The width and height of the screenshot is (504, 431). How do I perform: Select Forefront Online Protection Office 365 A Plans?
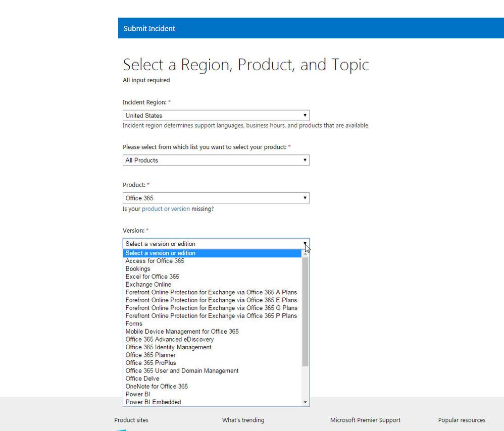point(212,292)
